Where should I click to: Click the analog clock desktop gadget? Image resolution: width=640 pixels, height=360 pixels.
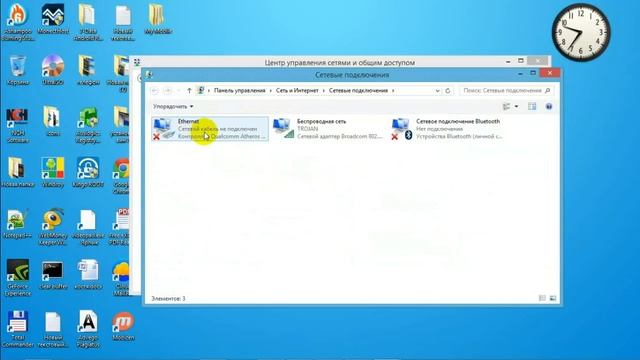tap(581, 32)
